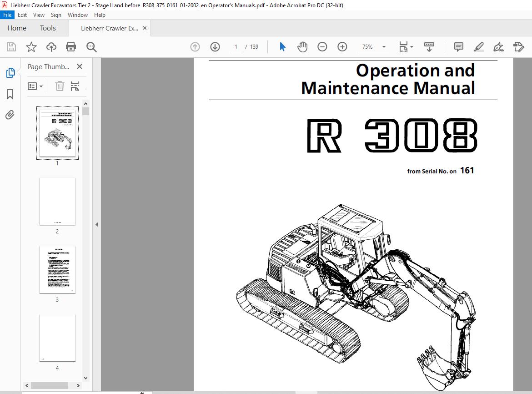Close the Page Thumbnails panel

pos(80,66)
